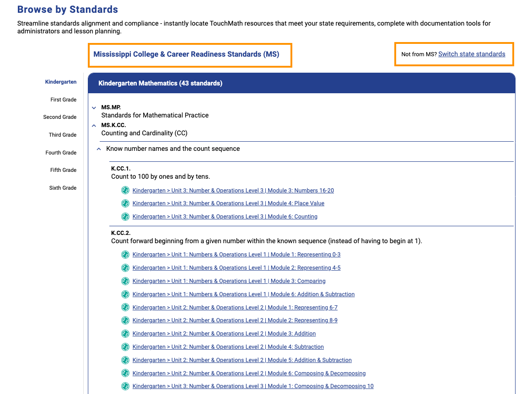Click globe icon beside Module 6: Counting
Viewport: 532px width, 394px height.
(125, 217)
